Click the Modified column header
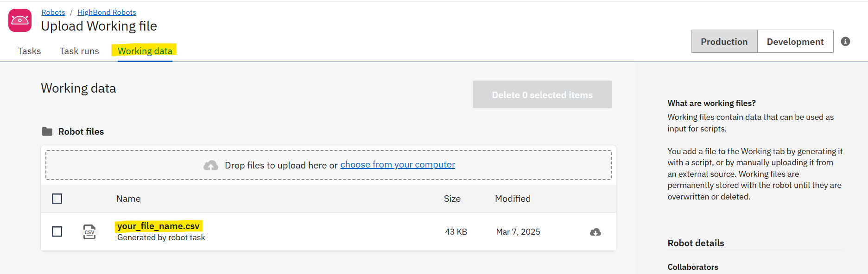The height and width of the screenshot is (274, 868). click(513, 199)
